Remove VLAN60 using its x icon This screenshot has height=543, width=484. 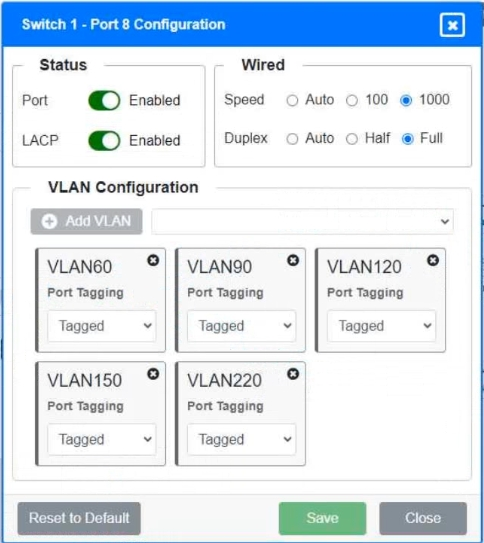[x=153, y=260]
